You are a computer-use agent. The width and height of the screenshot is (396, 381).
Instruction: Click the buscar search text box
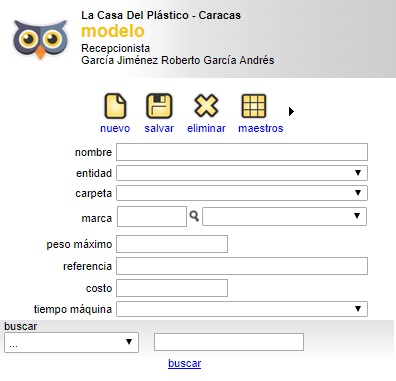click(x=229, y=342)
